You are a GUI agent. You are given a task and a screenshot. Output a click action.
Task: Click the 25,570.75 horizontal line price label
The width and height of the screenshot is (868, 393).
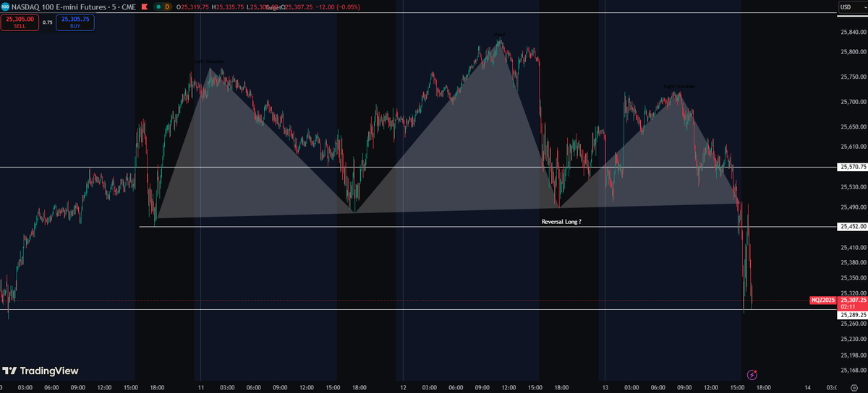click(x=853, y=167)
